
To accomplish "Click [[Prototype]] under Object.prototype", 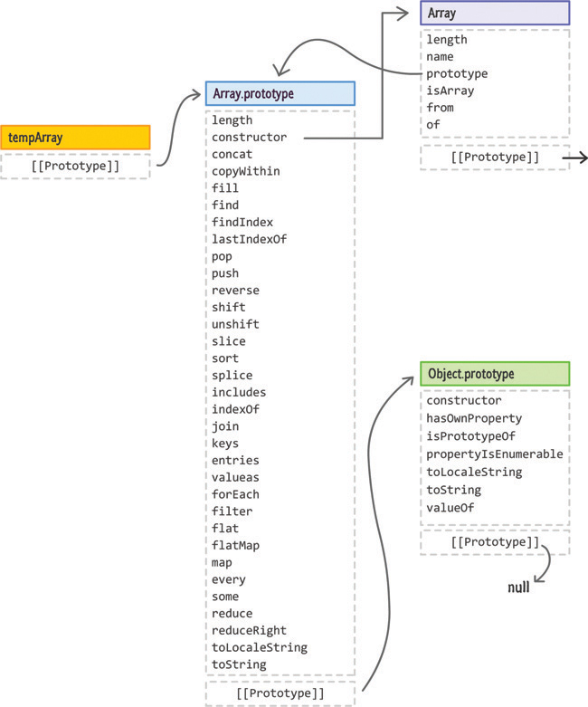I will [495, 542].
